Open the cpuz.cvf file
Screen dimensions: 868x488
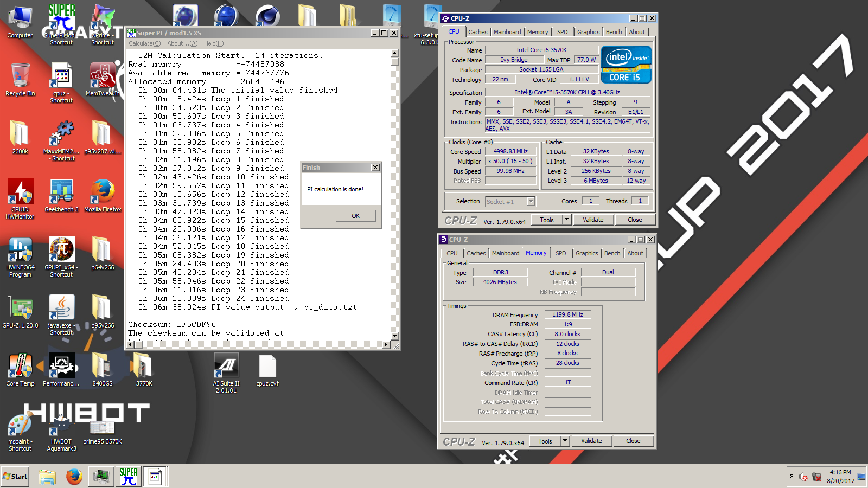point(267,369)
